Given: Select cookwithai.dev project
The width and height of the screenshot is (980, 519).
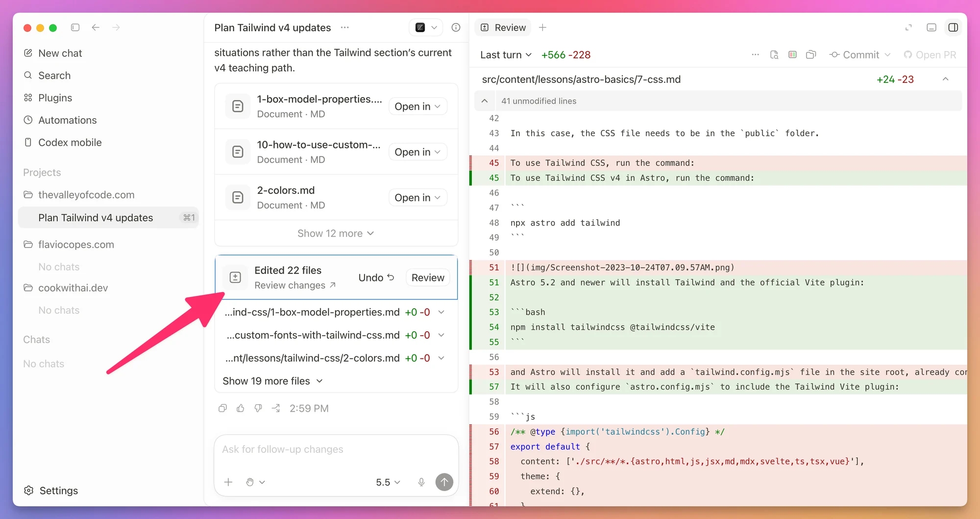Looking at the screenshot, I should [x=73, y=288].
